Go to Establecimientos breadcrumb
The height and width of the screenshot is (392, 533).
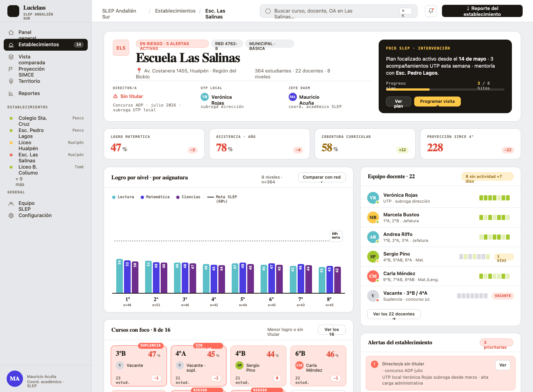175,11
